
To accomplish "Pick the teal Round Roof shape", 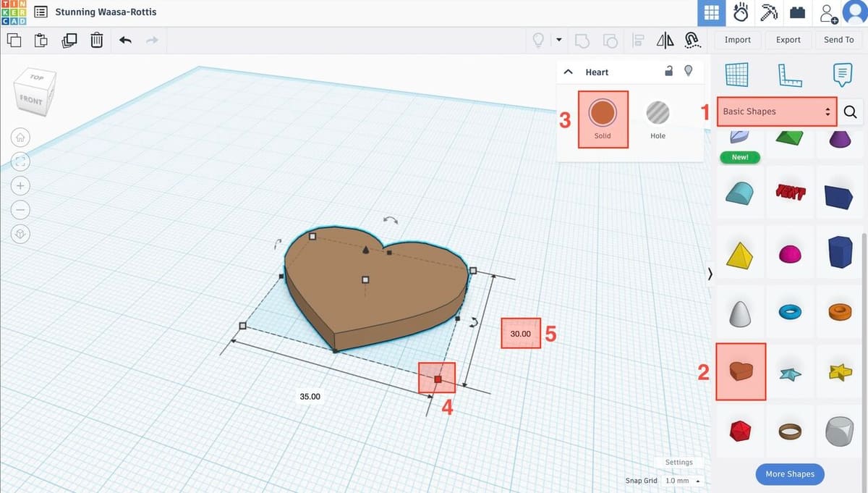I will click(740, 193).
